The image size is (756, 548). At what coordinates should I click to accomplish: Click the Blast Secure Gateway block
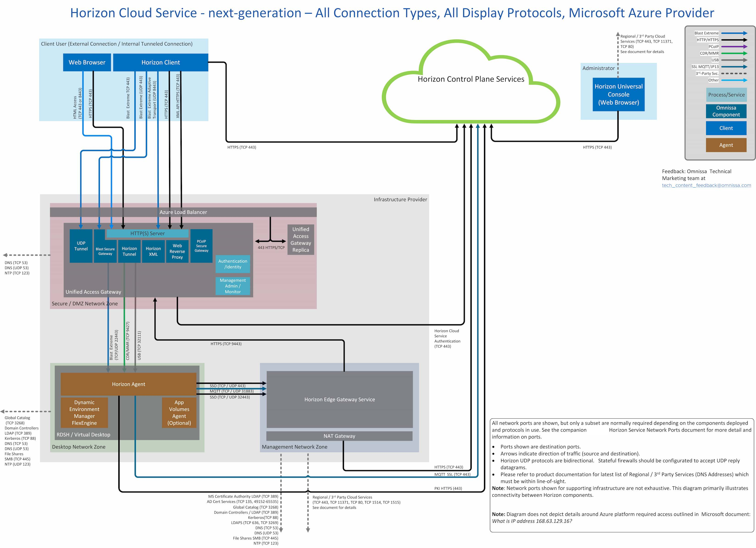click(x=105, y=251)
